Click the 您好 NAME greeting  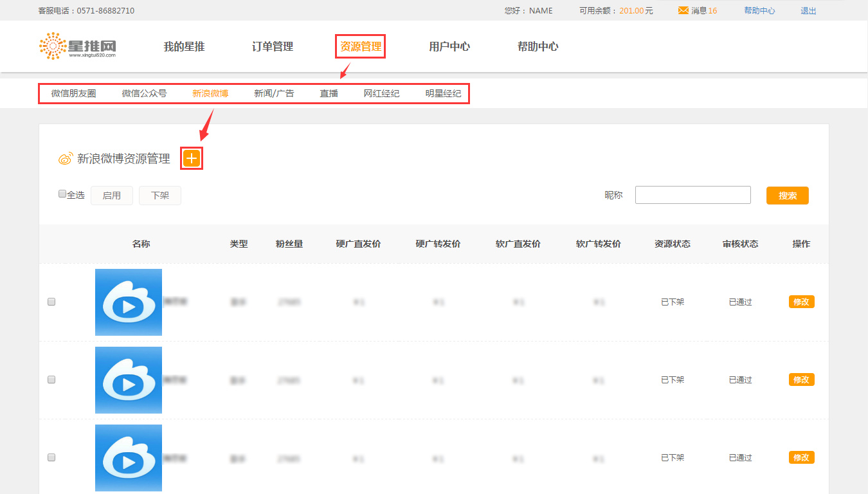pos(529,10)
